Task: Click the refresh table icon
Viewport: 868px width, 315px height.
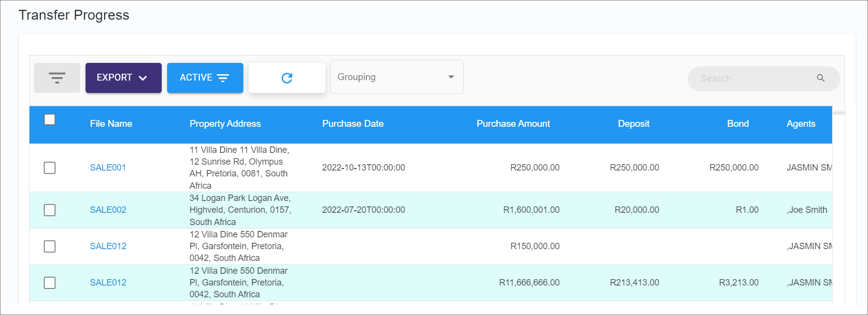Action: (287, 78)
